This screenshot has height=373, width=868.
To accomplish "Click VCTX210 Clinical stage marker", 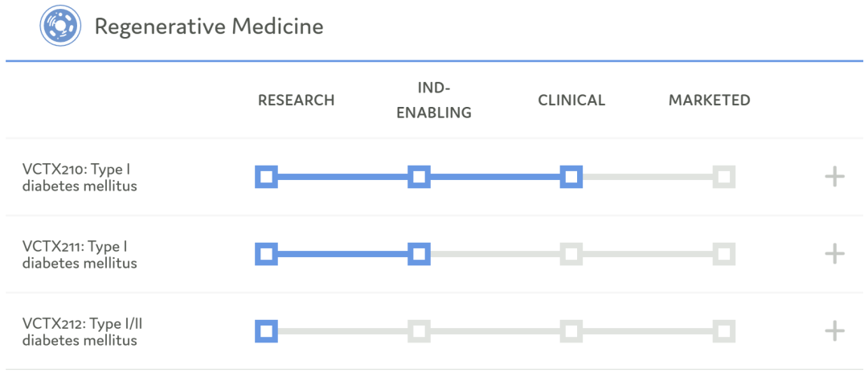I will [x=571, y=177].
